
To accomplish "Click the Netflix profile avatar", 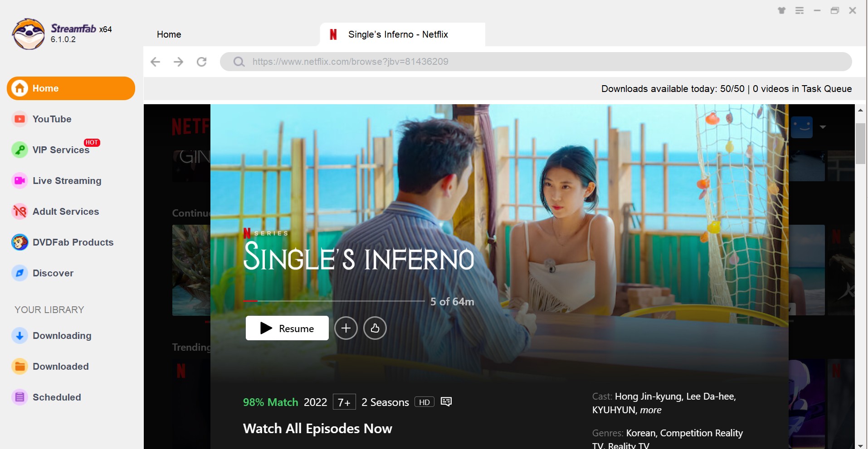I will coord(802,127).
